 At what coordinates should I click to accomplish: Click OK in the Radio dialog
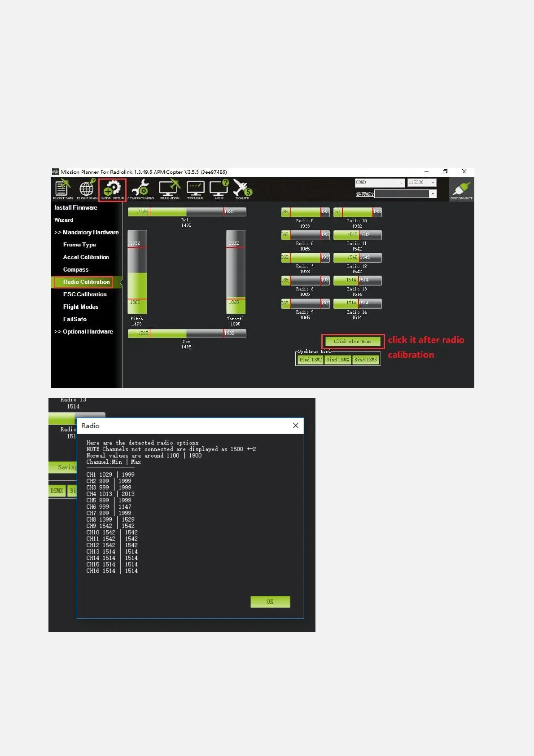(x=270, y=602)
